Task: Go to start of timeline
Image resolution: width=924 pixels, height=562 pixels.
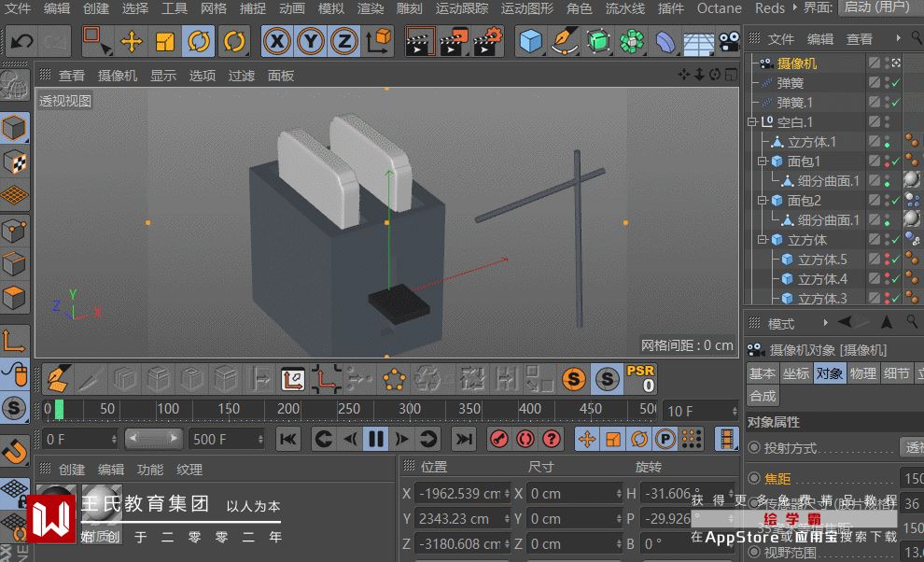Action: [x=288, y=439]
